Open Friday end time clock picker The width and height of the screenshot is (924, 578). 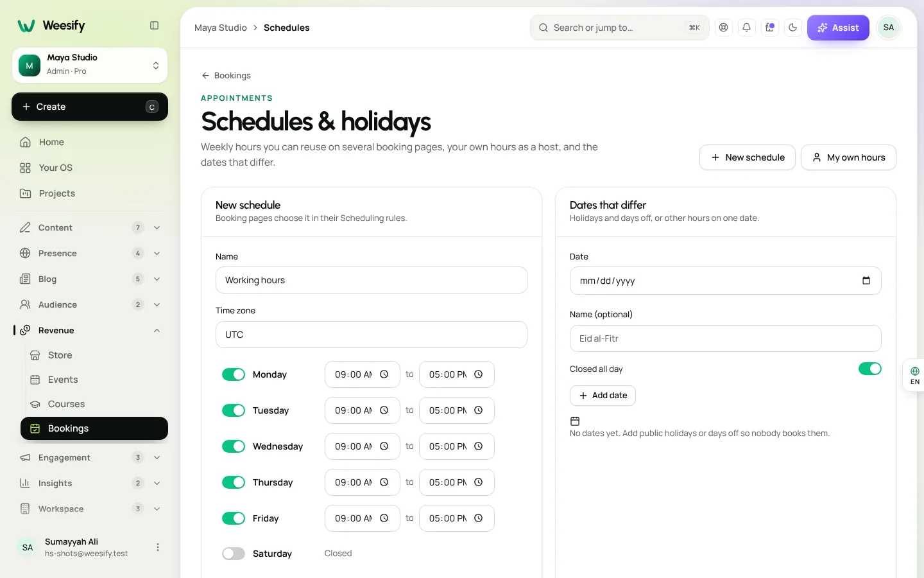coord(479,518)
